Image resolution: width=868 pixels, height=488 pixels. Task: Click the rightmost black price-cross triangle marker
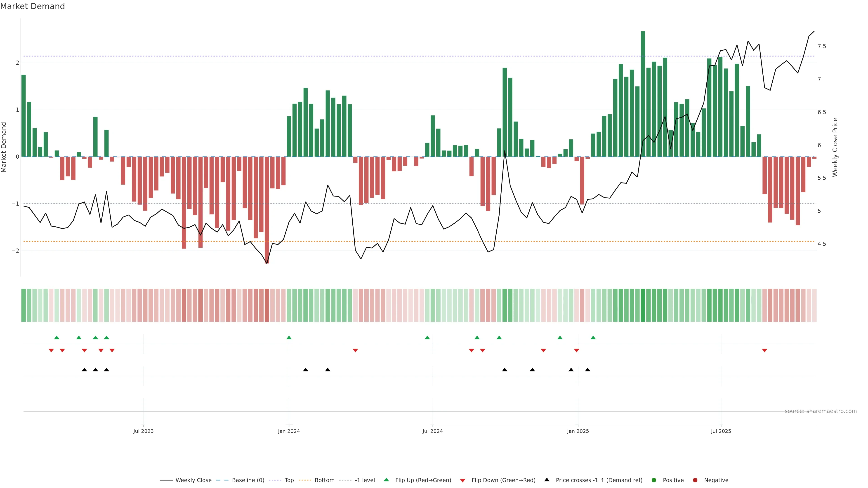[587, 370]
